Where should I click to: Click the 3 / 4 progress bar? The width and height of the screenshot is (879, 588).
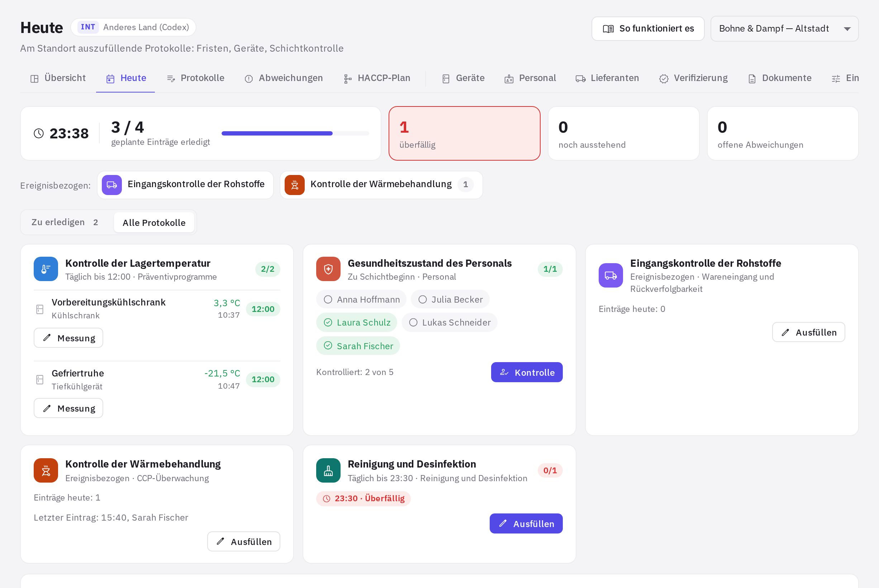click(295, 133)
